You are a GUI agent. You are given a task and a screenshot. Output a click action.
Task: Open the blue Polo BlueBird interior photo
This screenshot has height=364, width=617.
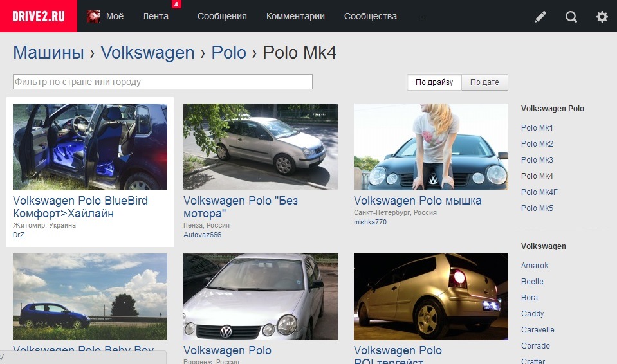tap(90, 147)
